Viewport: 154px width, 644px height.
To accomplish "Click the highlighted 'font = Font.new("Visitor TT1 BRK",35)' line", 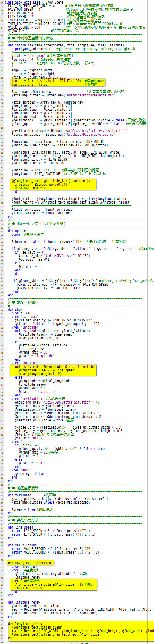I will (x=46, y=81).
